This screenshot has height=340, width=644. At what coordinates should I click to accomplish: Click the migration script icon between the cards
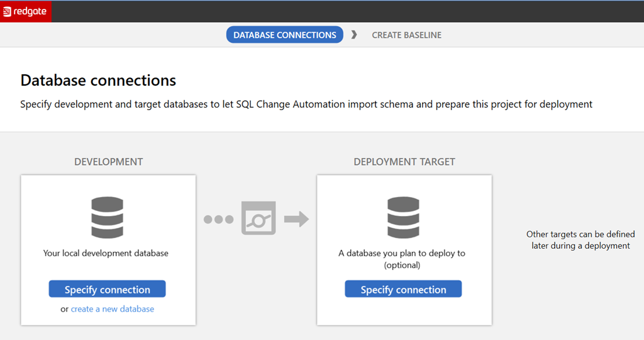click(x=258, y=219)
